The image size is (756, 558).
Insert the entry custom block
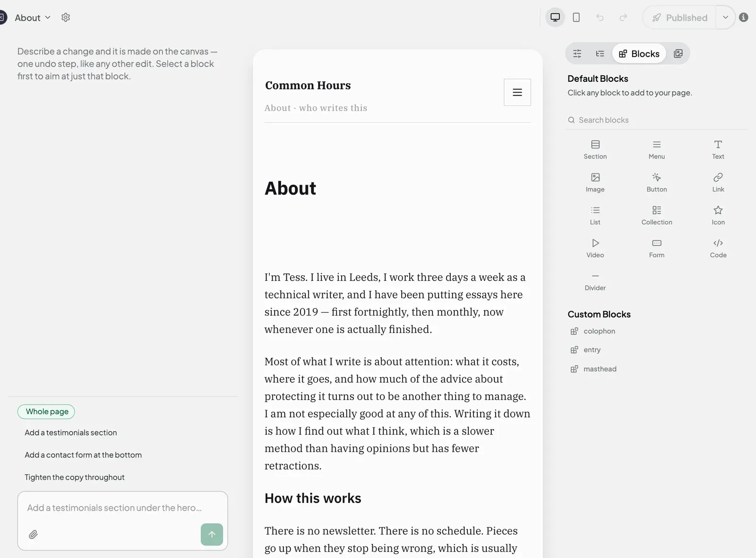coord(586,350)
